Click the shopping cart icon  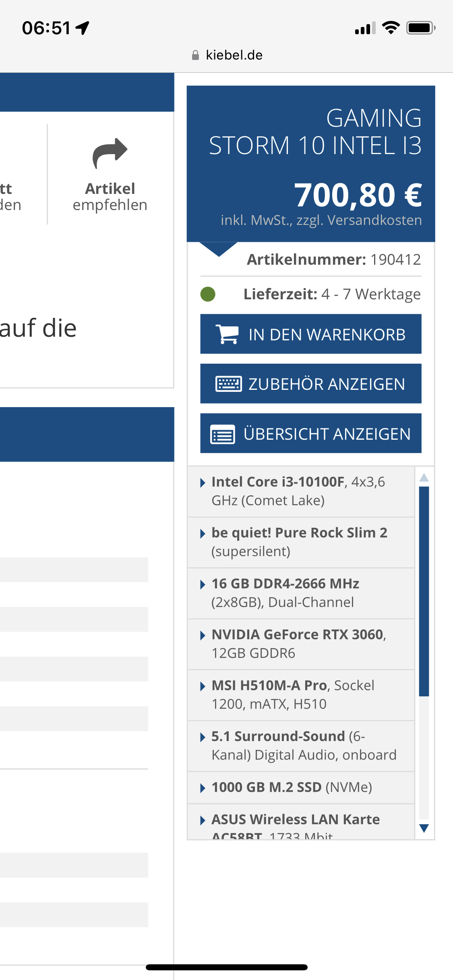coord(227,334)
